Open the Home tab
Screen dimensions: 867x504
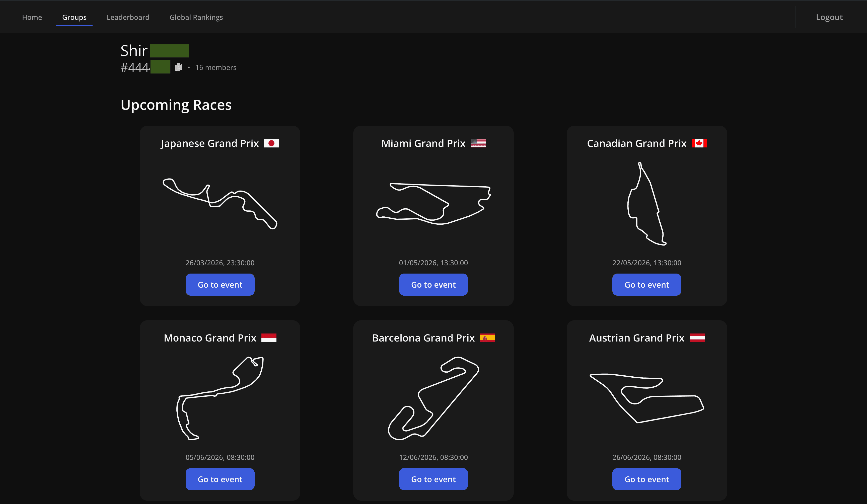[x=32, y=17]
